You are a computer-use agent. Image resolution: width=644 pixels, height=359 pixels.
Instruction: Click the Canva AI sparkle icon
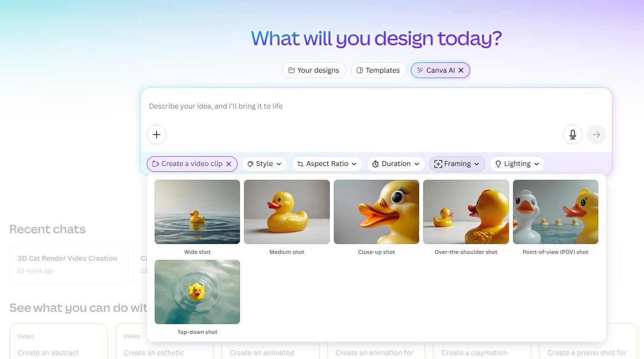pos(420,70)
